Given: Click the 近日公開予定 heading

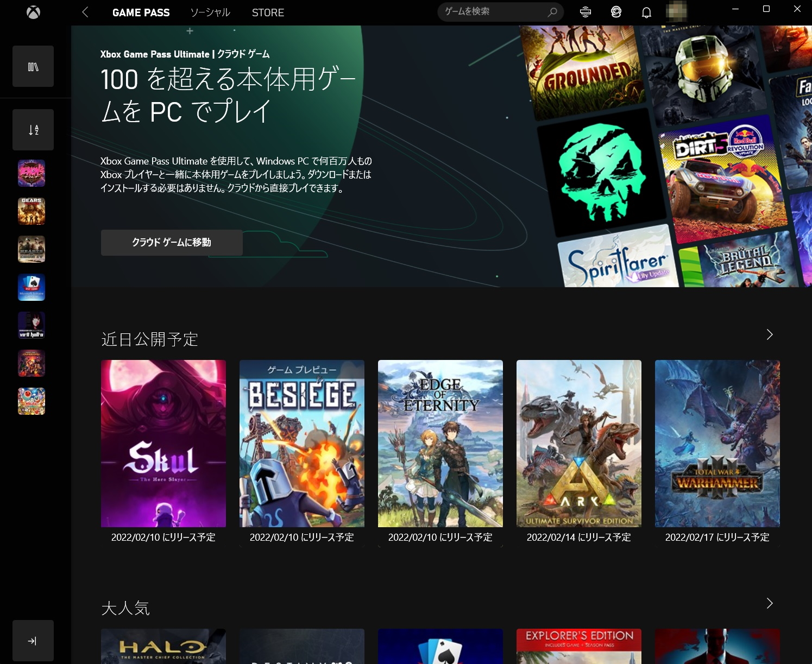Looking at the screenshot, I should 150,340.
